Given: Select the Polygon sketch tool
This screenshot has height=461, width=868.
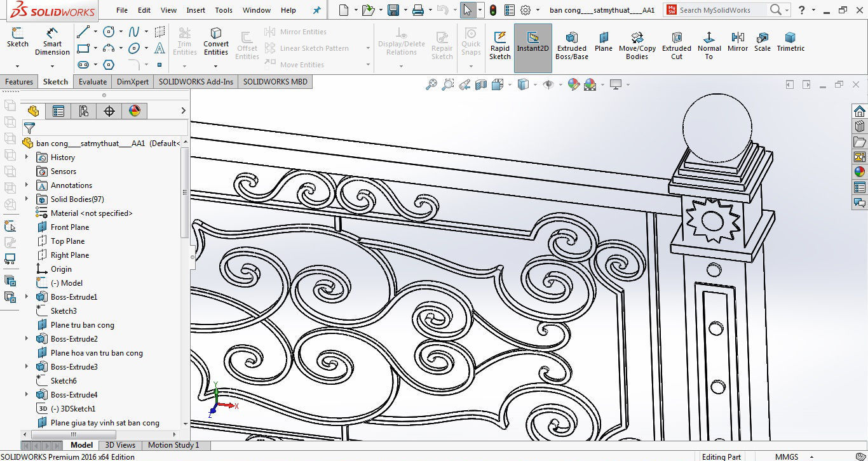Looking at the screenshot, I should (109, 65).
